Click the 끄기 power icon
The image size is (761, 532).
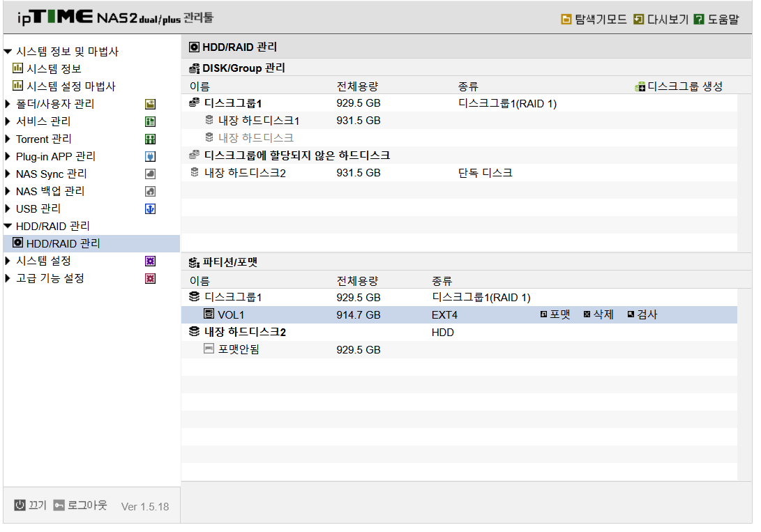[x=20, y=506]
